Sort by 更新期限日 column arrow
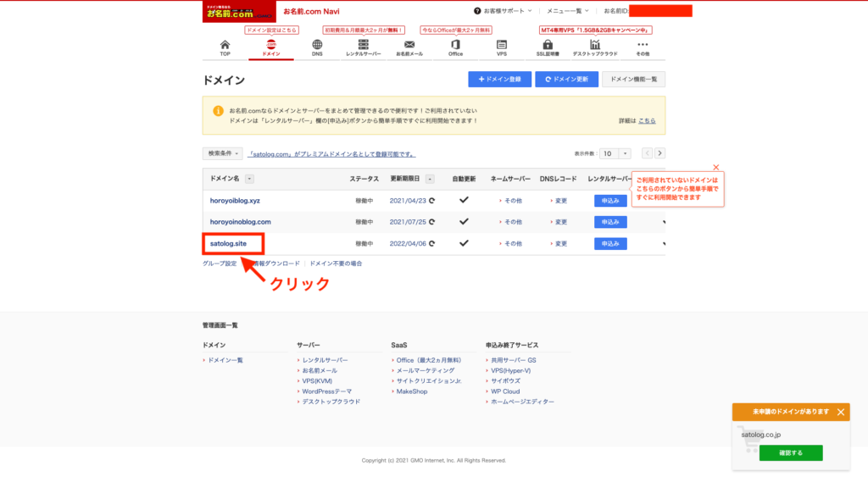Screen dimensions: 868x488 [x=430, y=179]
